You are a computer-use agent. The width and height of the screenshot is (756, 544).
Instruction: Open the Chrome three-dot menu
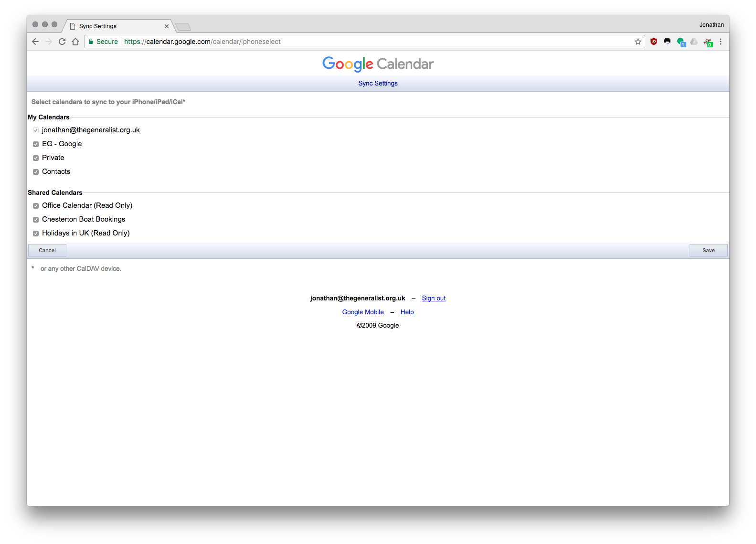[721, 42]
